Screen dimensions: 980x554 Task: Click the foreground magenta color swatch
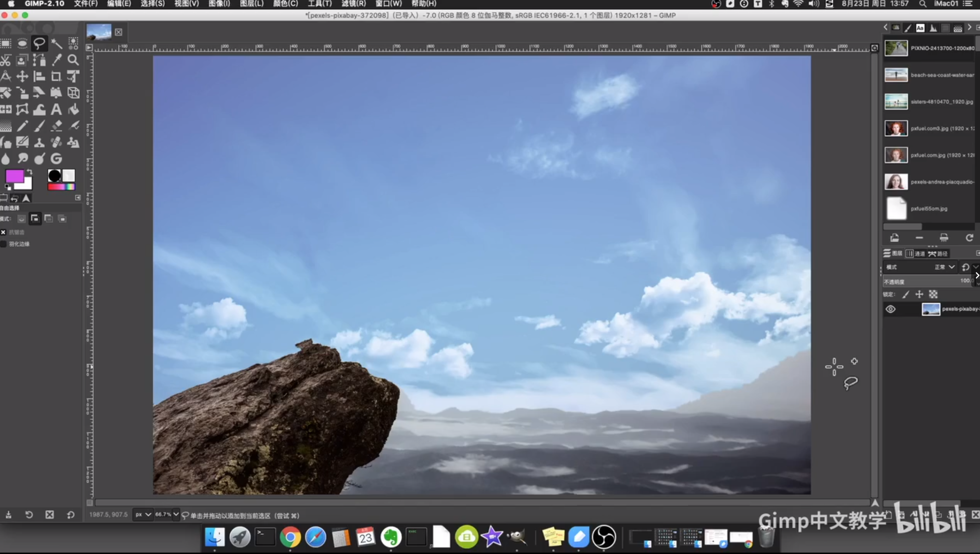coord(14,176)
